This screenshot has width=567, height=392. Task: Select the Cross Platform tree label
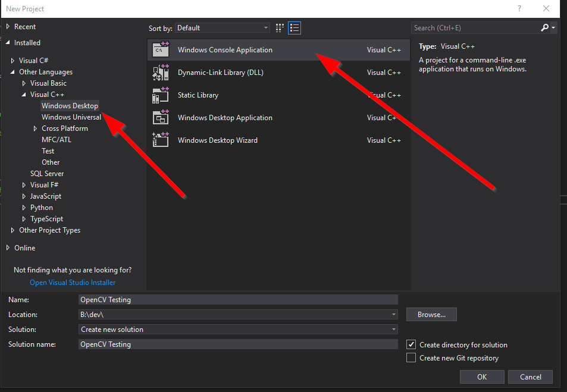(x=65, y=128)
